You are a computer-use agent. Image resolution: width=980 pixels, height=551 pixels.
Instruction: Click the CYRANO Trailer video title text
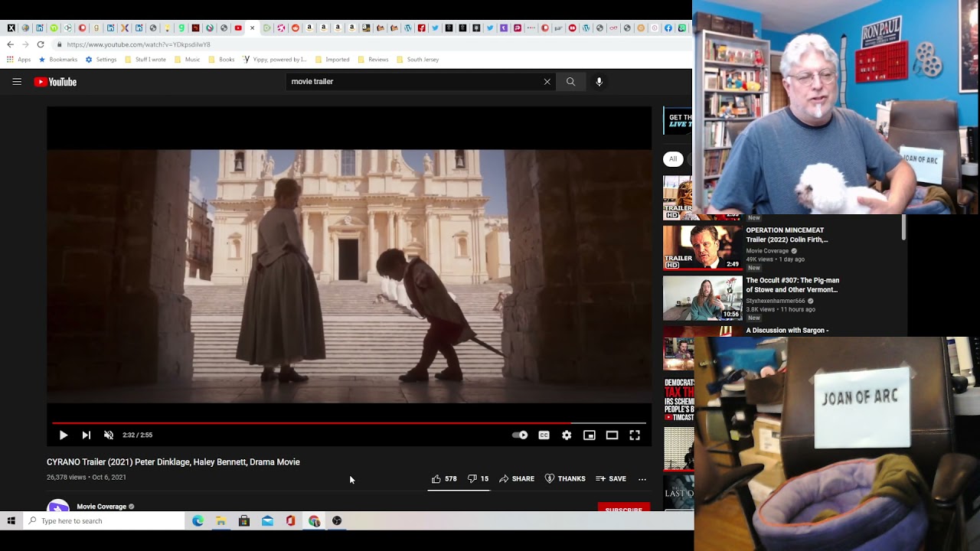tap(173, 462)
